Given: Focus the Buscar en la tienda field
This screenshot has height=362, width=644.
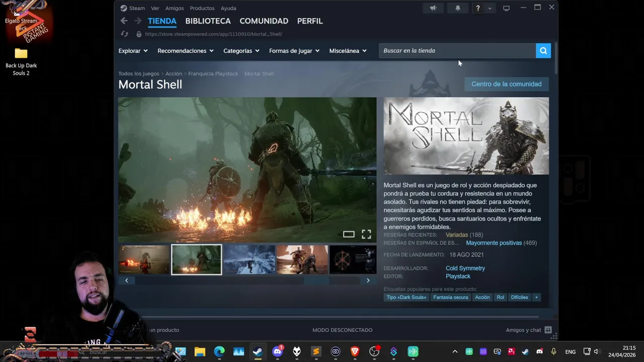Looking at the screenshot, I should click(x=457, y=50).
